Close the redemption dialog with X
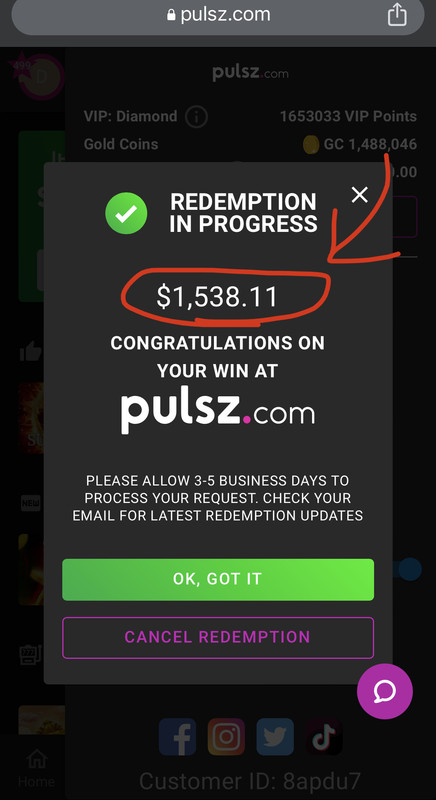The height and width of the screenshot is (800, 436). click(360, 194)
